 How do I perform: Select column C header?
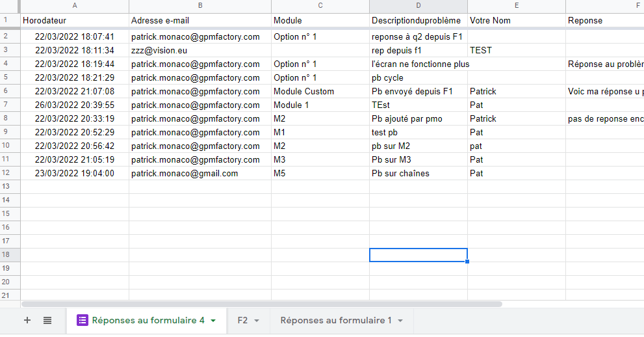320,5
